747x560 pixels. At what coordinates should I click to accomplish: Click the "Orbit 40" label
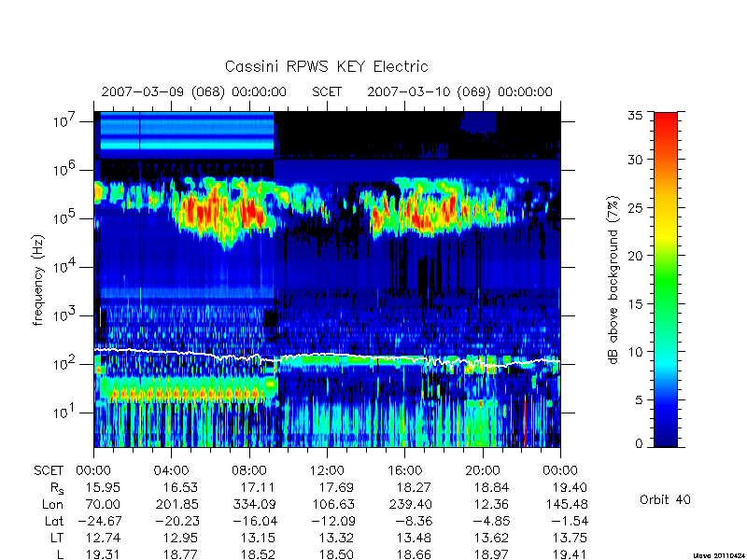665,499
